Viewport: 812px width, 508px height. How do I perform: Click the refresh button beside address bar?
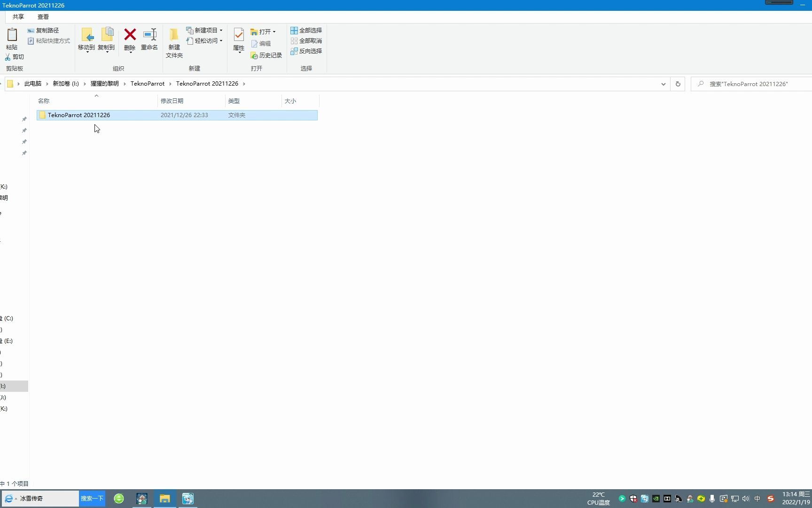click(x=678, y=84)
